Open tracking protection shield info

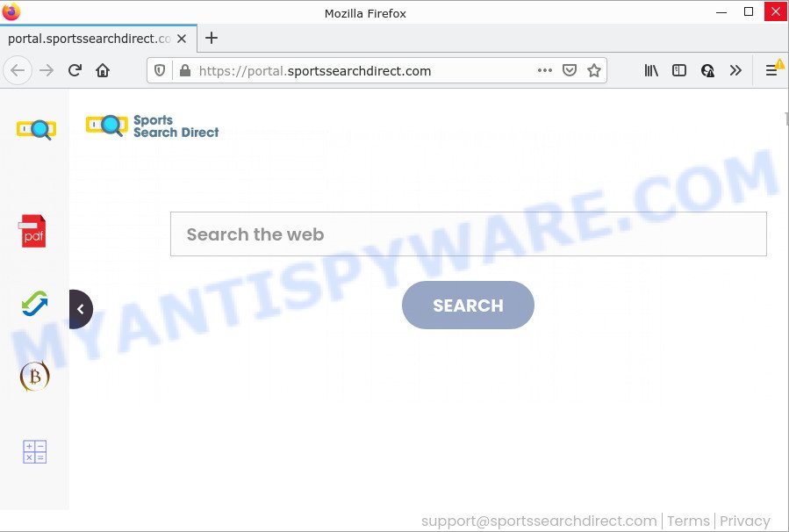point(160,70)
